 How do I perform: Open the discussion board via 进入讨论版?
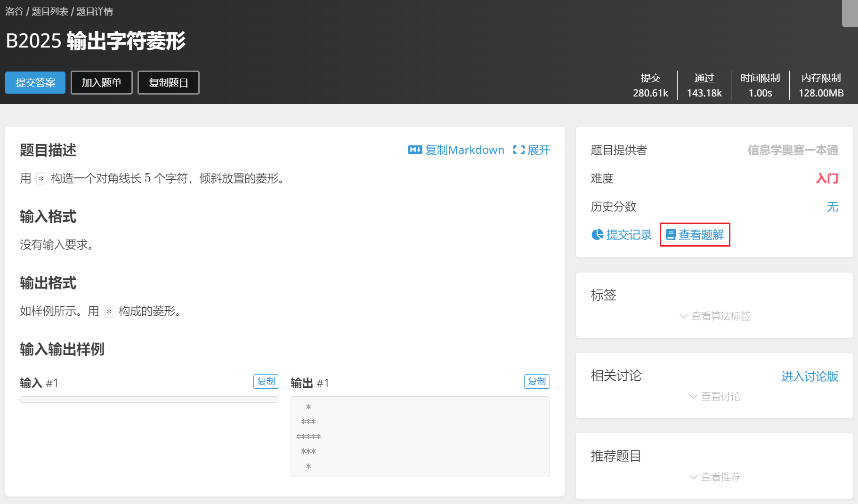point(809,376)
